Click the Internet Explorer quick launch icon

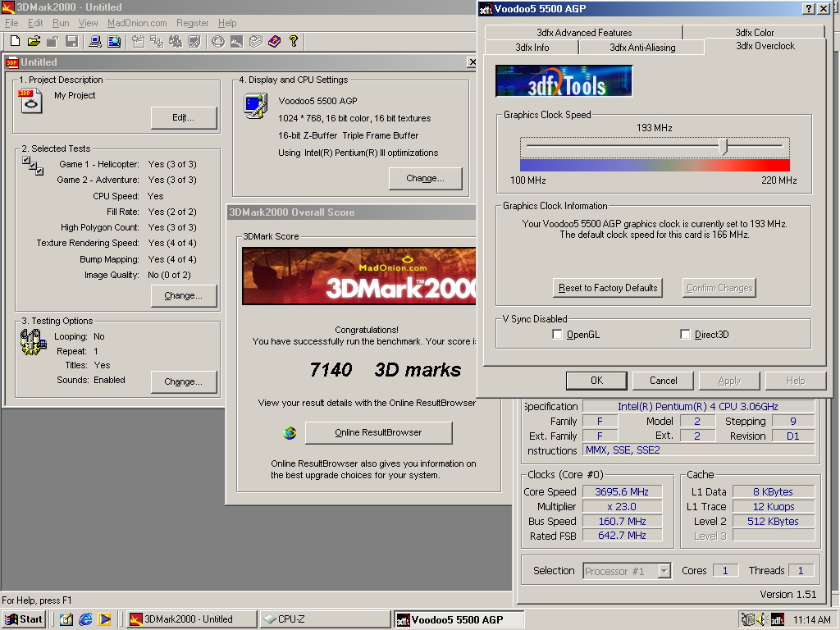85,619
